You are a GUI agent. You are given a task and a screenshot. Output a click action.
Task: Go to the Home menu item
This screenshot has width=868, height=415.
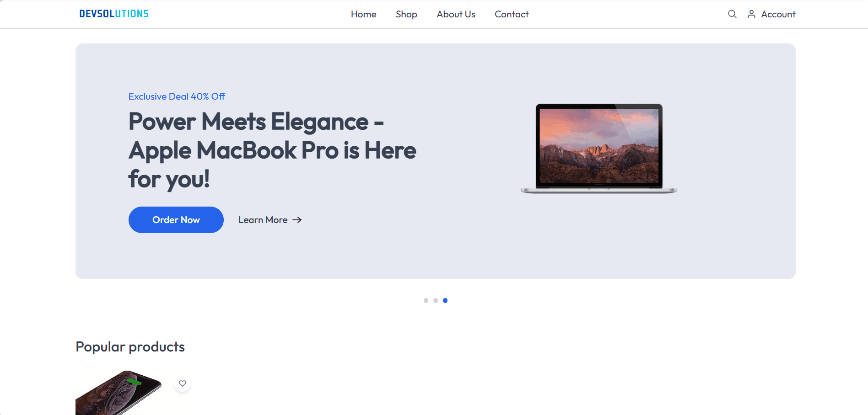tap(364, 14)
